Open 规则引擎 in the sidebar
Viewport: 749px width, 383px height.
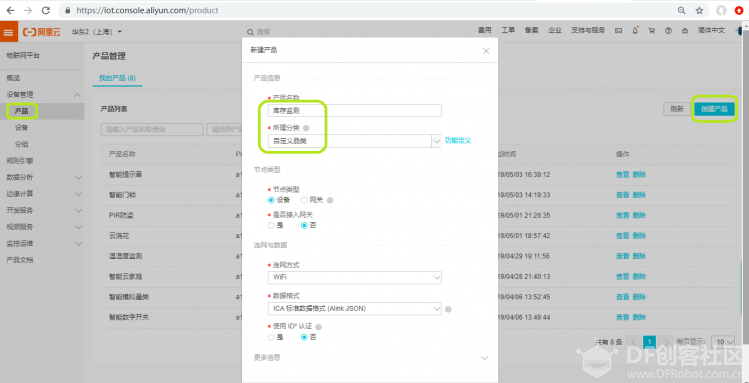pos(20,161)
